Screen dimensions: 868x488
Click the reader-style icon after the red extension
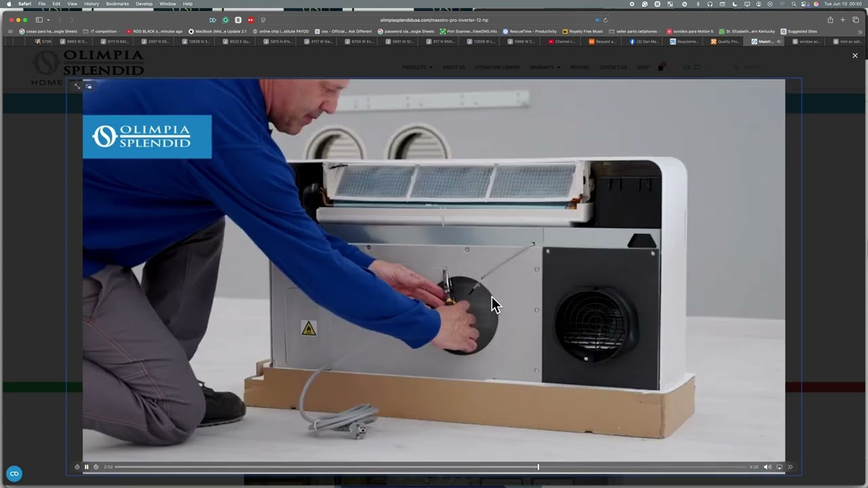tap(263, 20)
